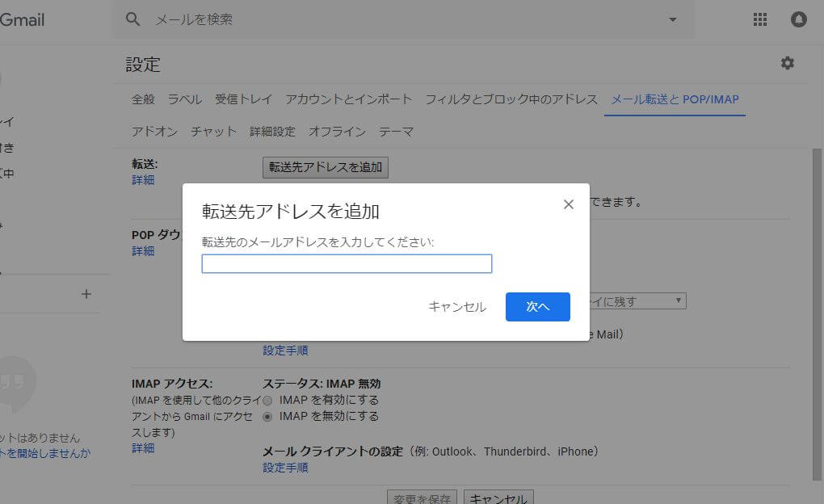The image size is (824, 504).
Task: Open the 詳細 link under 転送
Action: (x=143, y=180)
